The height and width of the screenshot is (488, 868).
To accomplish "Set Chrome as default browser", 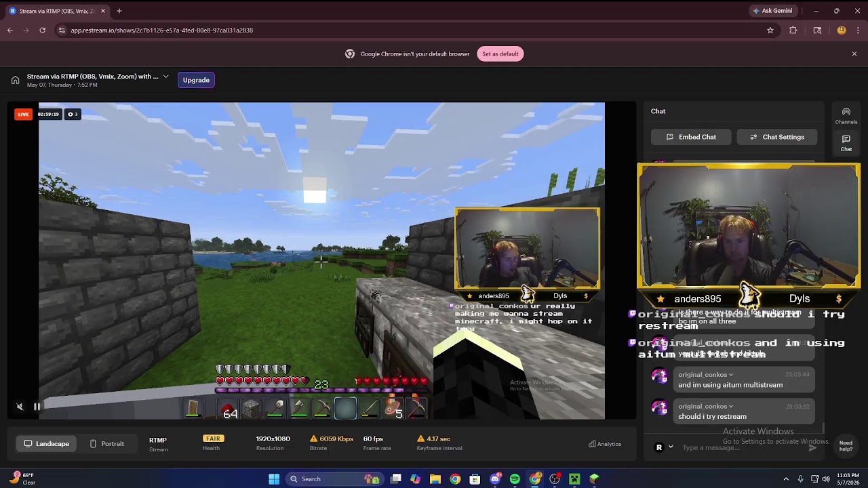I will click(x=500, y=54).
